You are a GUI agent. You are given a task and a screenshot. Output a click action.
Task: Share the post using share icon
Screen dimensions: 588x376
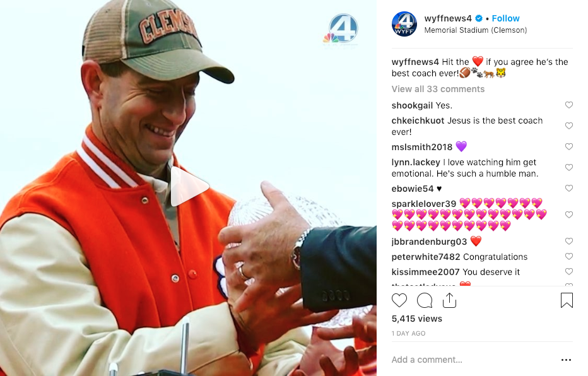pos(449,300)
